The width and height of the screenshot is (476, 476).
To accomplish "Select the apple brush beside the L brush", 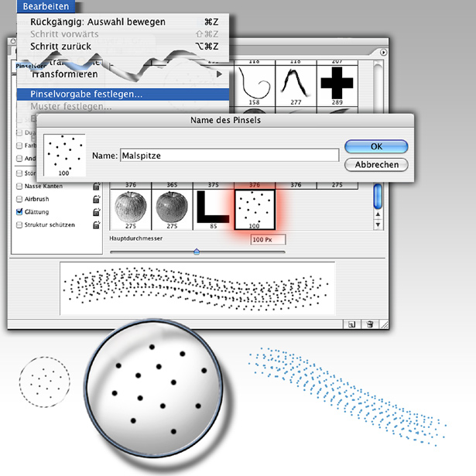I will tap(172, 210).
